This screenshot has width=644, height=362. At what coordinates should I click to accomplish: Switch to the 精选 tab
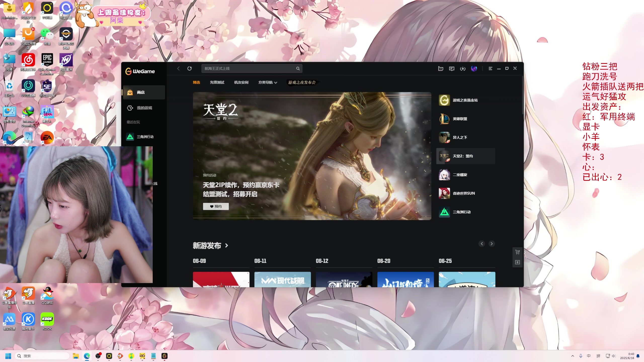(196, 82)
